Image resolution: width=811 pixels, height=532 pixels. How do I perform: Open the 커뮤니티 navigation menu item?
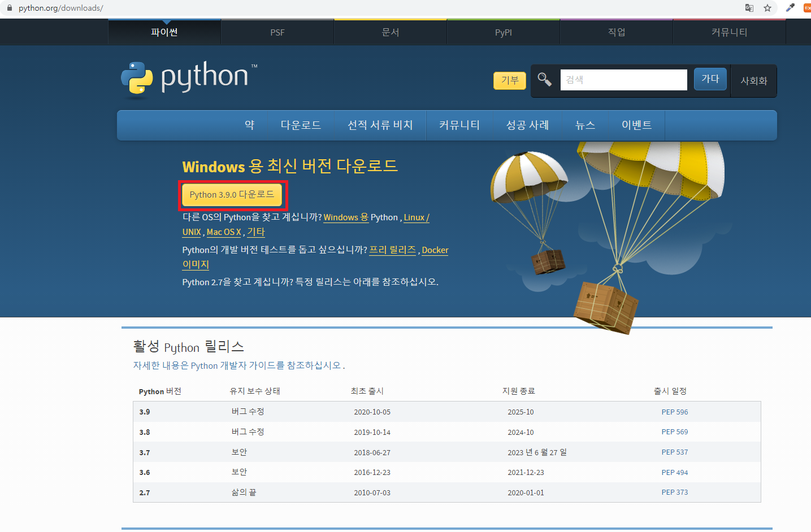[x=459, y=125]
